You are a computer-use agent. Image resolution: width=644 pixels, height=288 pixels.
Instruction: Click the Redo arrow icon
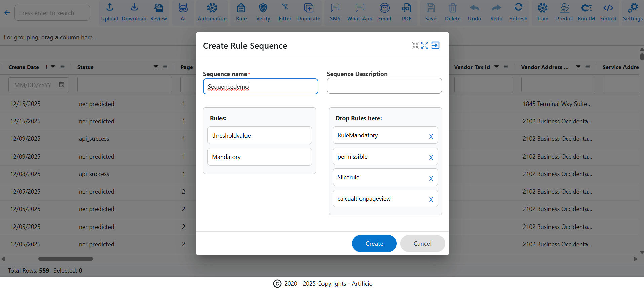(496, 8)
